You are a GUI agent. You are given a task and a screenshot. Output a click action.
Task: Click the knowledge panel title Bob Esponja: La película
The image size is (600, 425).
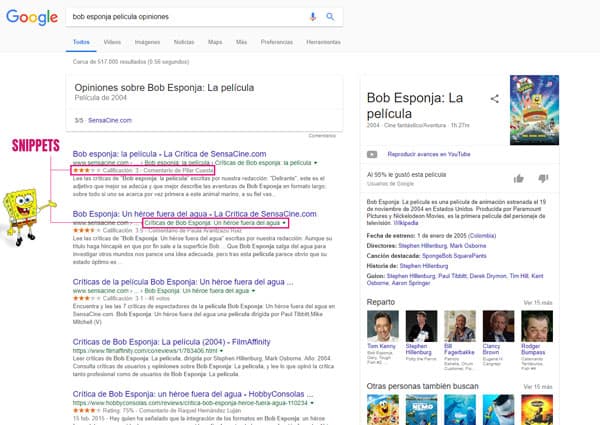pyautogui.click(x=415, y=106)
